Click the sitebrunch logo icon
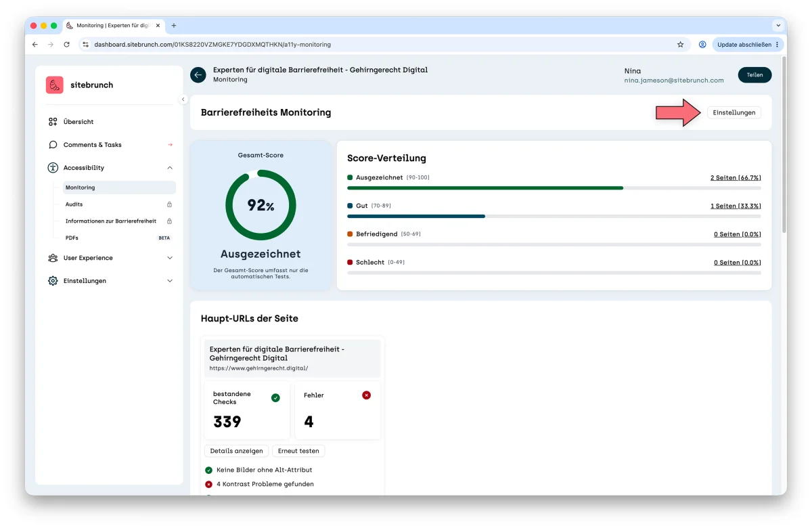Image resolution: width=812 pixels, height=528 pixels. coord(55,85)
